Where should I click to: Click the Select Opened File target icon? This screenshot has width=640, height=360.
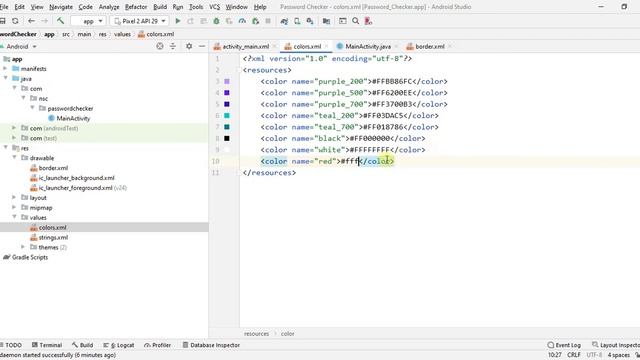point(160,47)
